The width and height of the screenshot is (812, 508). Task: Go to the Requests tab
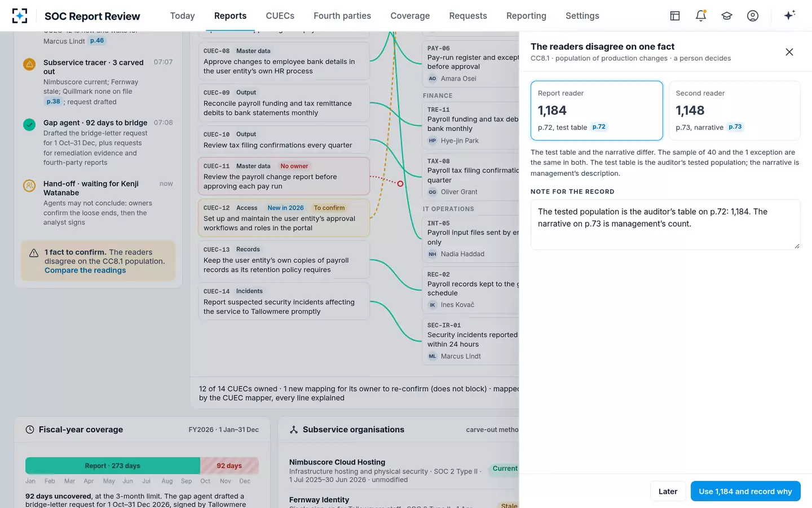click(x=468, y=16)
